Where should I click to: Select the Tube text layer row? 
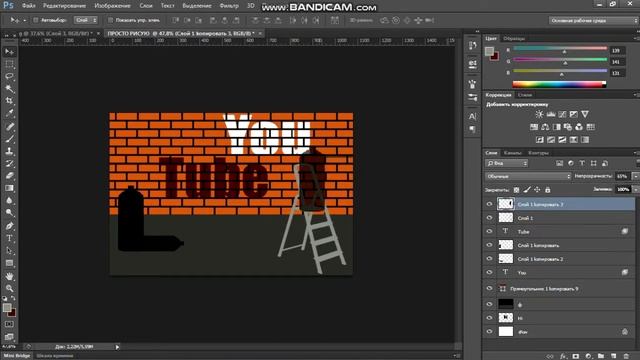pyautogui.click(x=560, y=231)
